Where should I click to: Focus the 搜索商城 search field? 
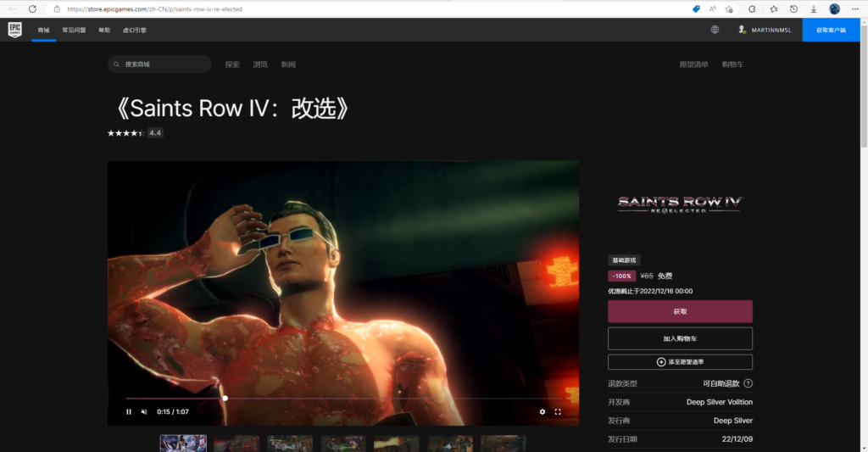pyautogui.click(x=159, y=64)
